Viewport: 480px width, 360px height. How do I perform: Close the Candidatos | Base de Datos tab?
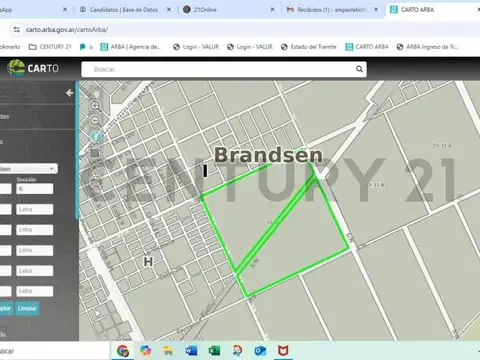tap(169, 10)
